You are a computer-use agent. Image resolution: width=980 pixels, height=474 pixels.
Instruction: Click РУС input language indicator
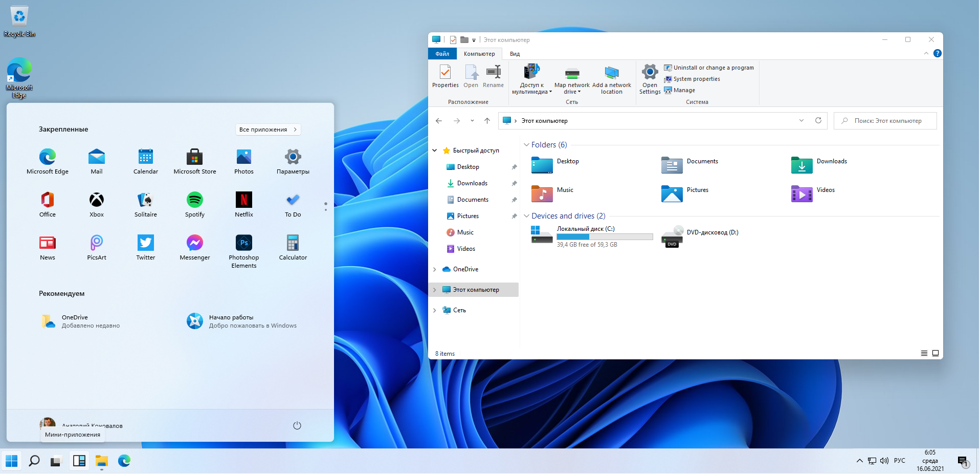tap(900, 461)
